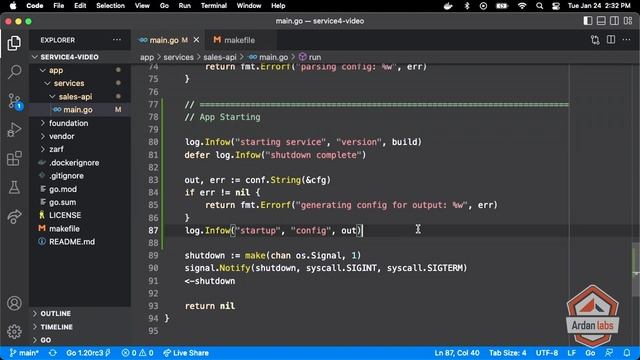Viewport: 640px width, 360px height.
Task: Open the go.sum file
Action: 80,202
